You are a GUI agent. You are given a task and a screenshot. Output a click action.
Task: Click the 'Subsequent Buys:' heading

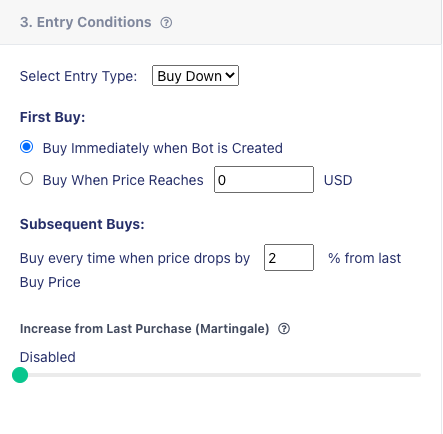tap(82, 224)
